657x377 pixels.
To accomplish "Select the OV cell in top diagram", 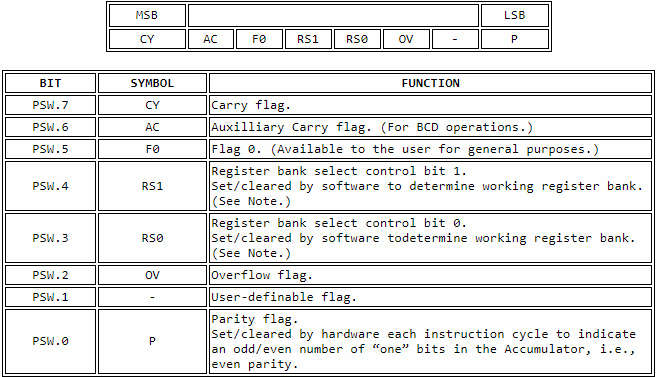I will coord(406,39).
